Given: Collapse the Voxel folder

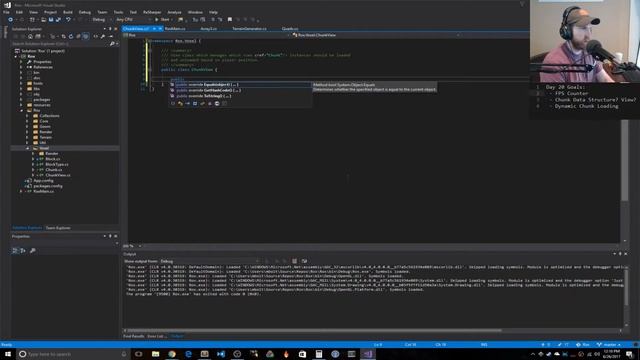Looking at the screenshot, I should click(x=27, y=148).
